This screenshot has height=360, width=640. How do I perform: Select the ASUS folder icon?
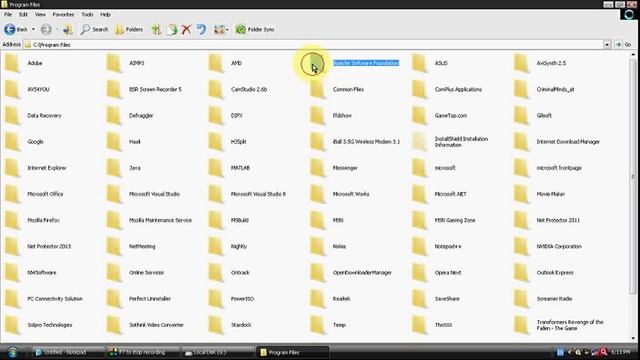420,63
